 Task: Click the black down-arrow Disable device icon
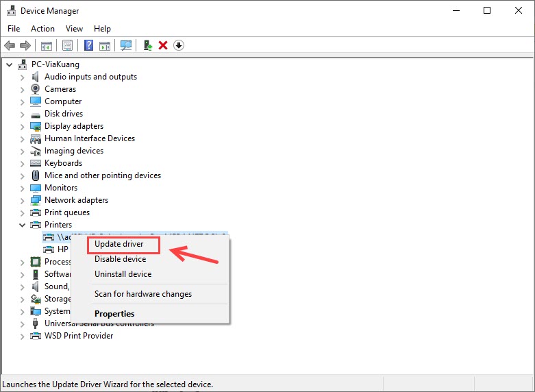(179, 45)
